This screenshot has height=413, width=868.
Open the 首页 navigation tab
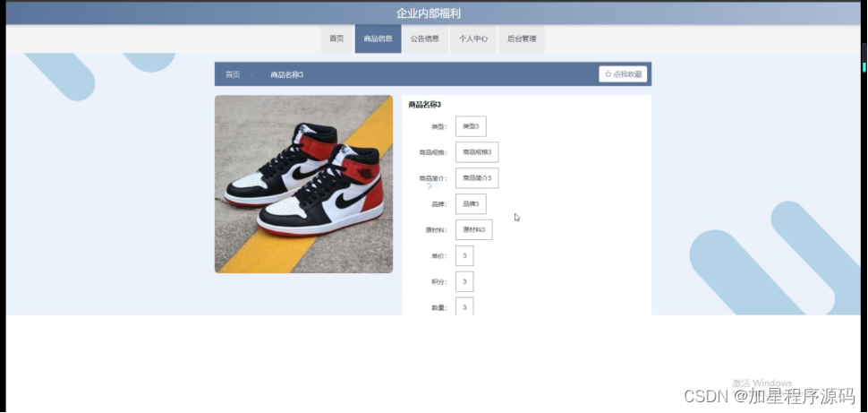click(336, 39)
